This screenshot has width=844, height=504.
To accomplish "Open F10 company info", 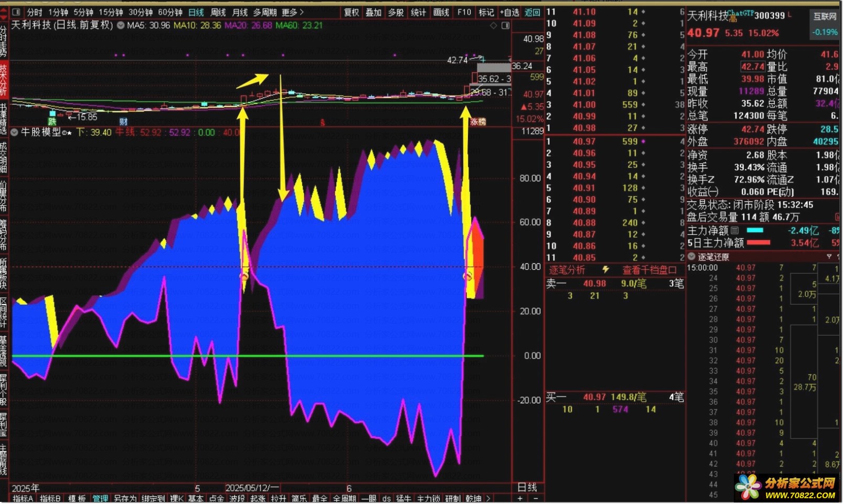I will click(464, 12).
